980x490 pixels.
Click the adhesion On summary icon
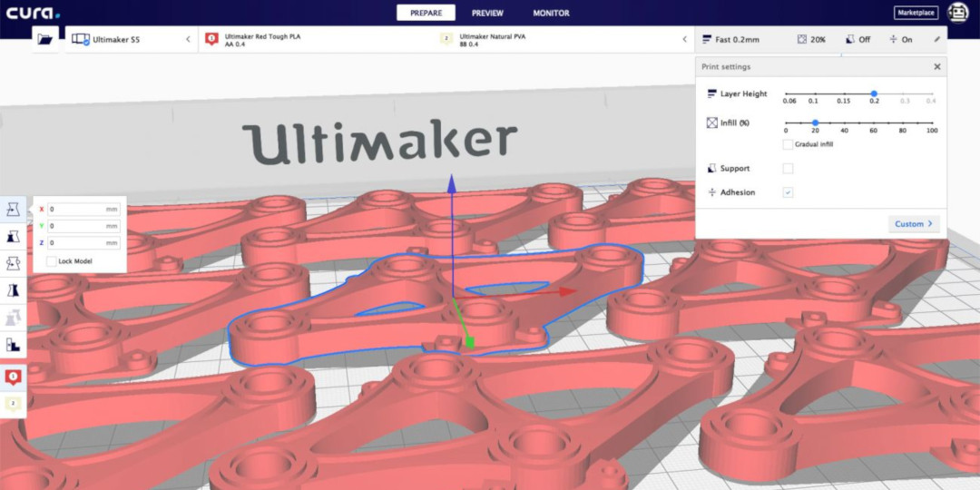click(894, 39)
